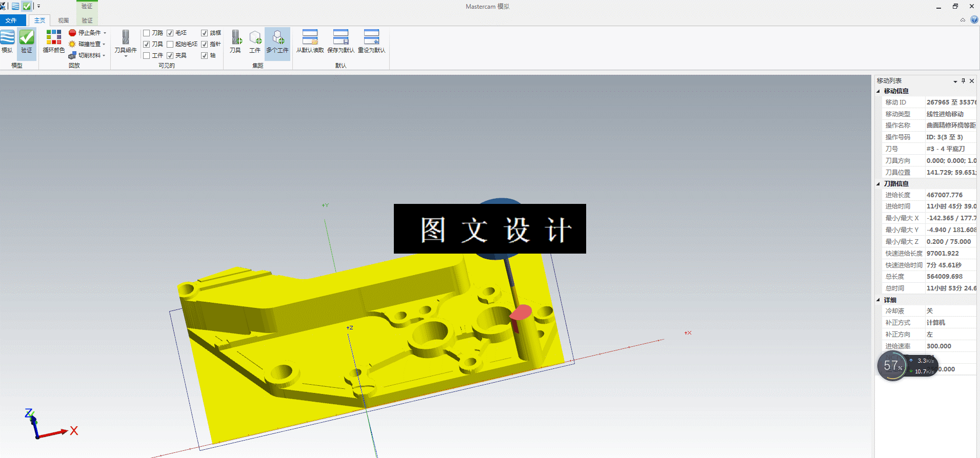Select the 多个工件 multiple workpieces icon
This screenshot has height=458, width=980.
[277, 37]
